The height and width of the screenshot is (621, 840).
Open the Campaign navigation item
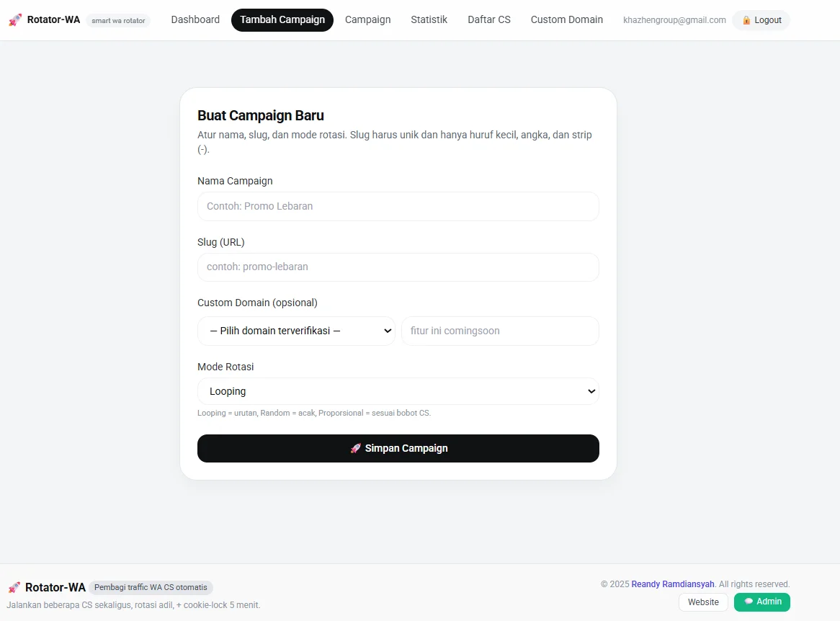[367, 19]
